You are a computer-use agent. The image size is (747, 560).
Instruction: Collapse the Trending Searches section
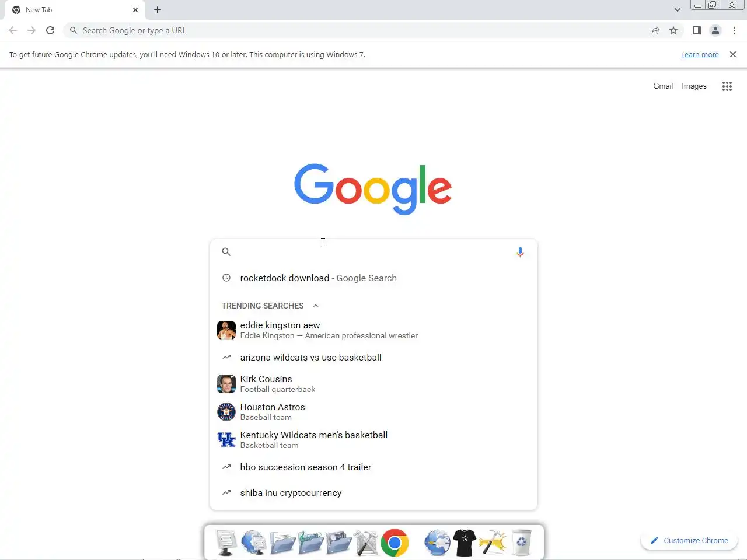(x=316, y=306)
